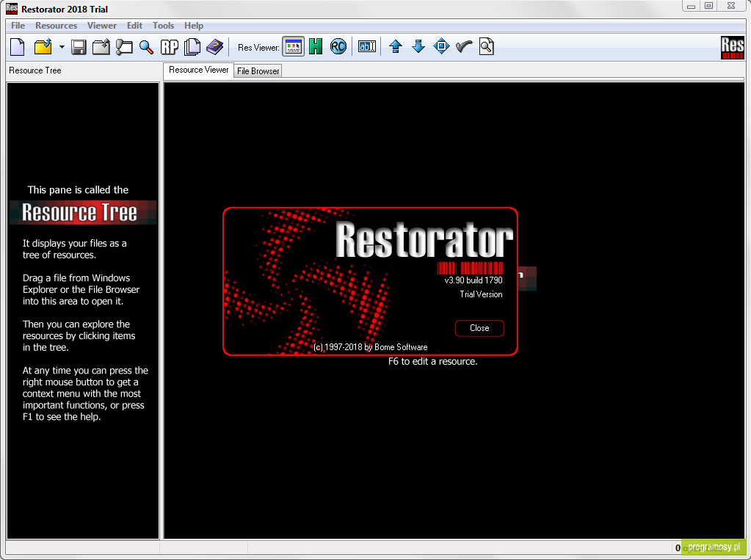Close the Restorator splash dialog
751x560 pixels.
tap(479, 328)
